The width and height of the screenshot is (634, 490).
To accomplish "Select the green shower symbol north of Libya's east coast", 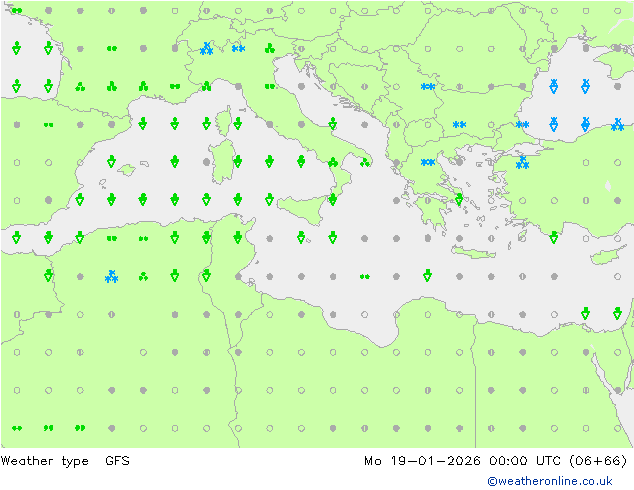I will click(x=427, y=276).
